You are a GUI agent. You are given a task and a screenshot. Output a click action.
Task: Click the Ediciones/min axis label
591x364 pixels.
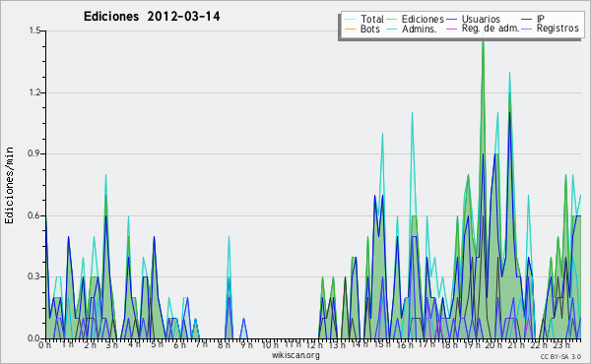9,185
